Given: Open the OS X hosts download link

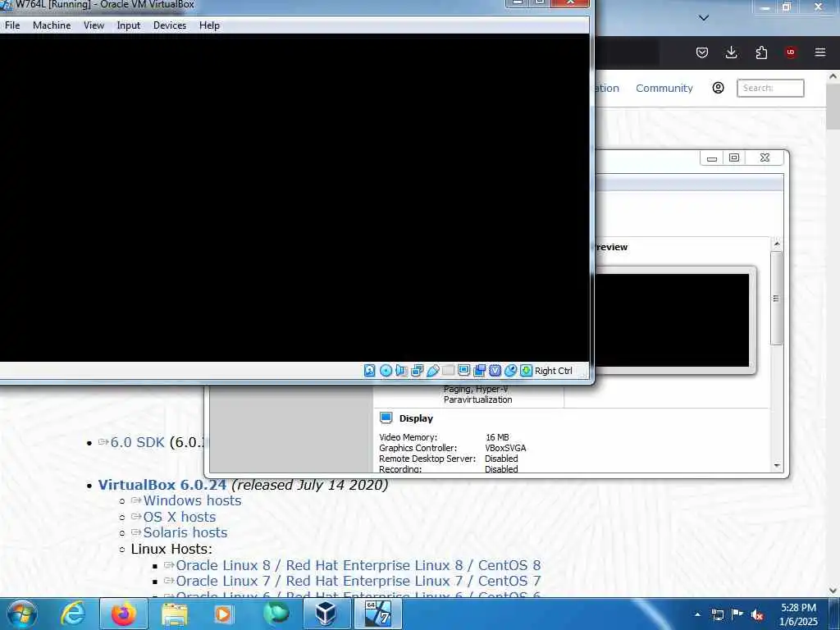Looking at the screenshot, I should pyautogui.click(x=179, y=517).
